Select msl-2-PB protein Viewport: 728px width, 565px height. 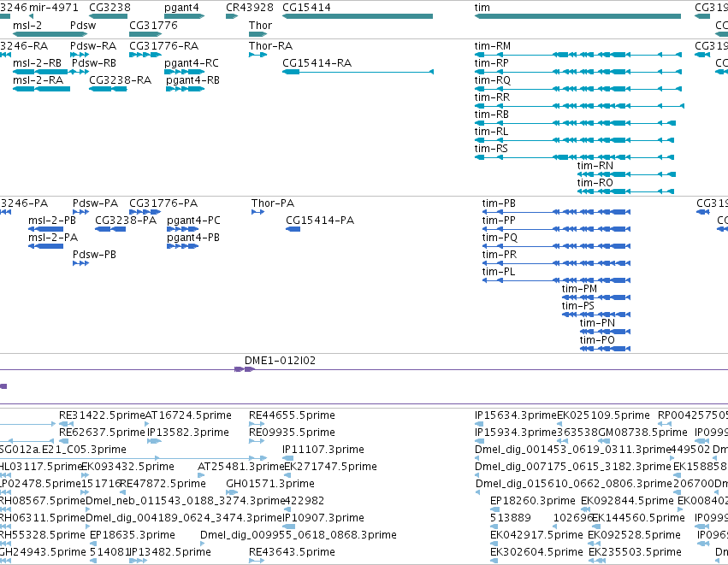46,229
